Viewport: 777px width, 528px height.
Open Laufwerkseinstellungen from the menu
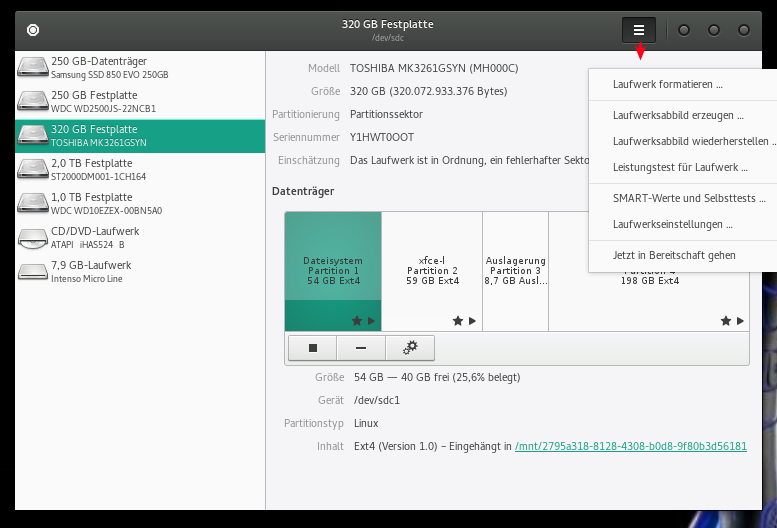[x=672, y=224]
